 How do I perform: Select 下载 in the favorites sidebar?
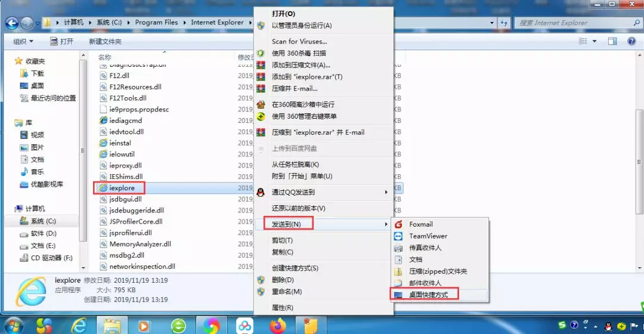point(38,73)
